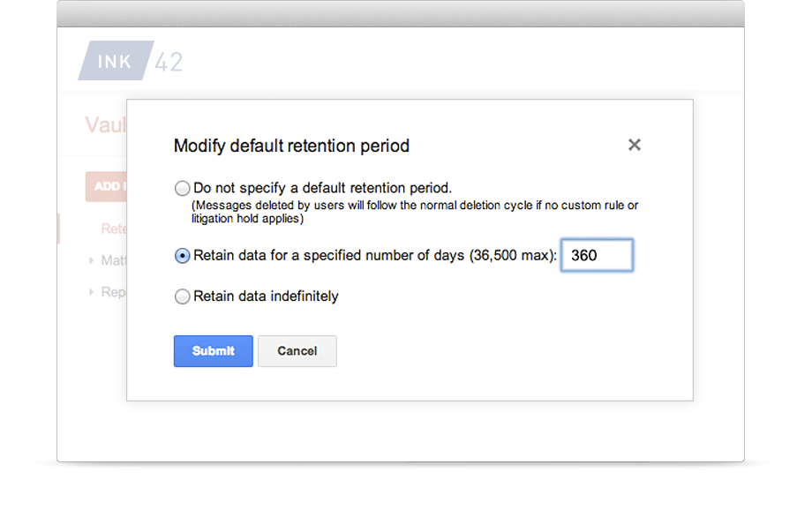
Task: Click the "Modify default retention period" title
Action: 291,146
